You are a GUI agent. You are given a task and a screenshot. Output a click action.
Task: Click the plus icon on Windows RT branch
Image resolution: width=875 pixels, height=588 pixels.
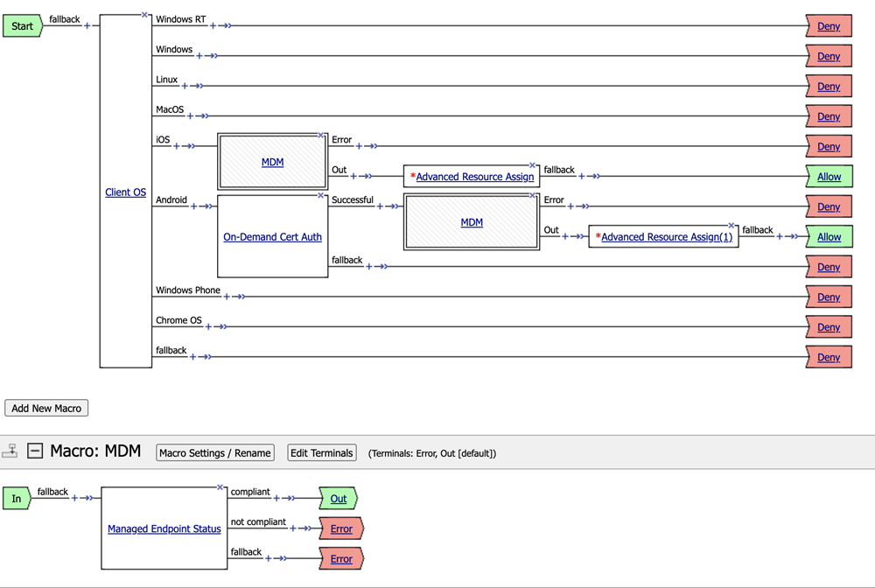point(213,26)
